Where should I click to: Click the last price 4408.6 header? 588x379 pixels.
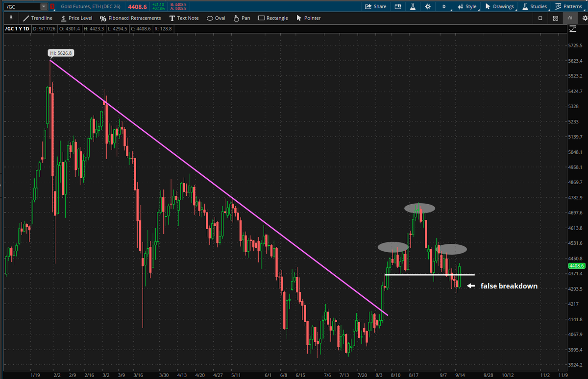138,6
